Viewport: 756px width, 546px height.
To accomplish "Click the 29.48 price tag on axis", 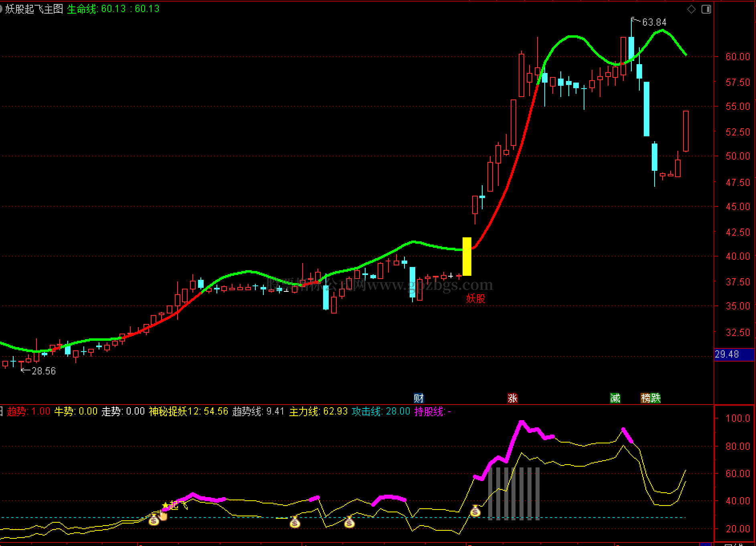I will [734, 354].
